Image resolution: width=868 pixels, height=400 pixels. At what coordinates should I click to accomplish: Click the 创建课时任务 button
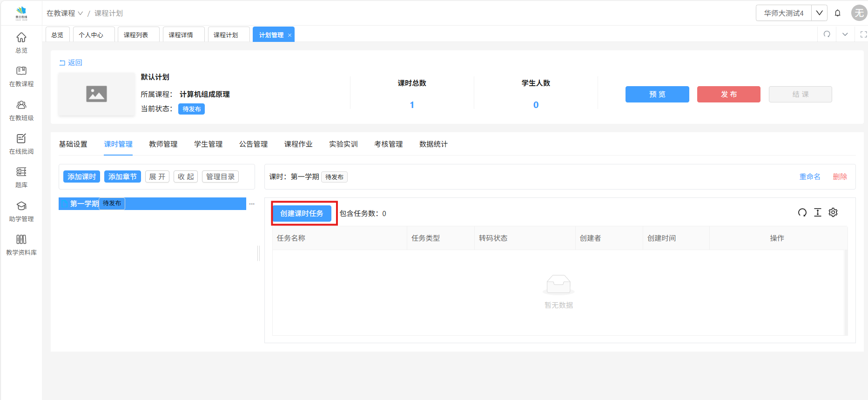302,213
